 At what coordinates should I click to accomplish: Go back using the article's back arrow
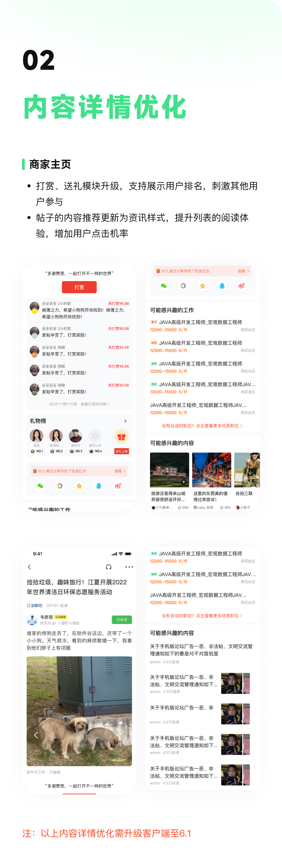[29, 567]
